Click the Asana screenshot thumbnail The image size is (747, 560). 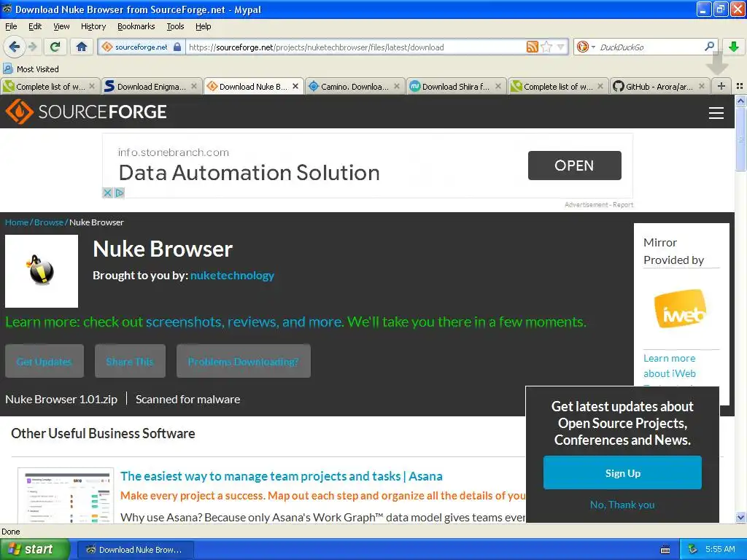click(x=66, y=496)
